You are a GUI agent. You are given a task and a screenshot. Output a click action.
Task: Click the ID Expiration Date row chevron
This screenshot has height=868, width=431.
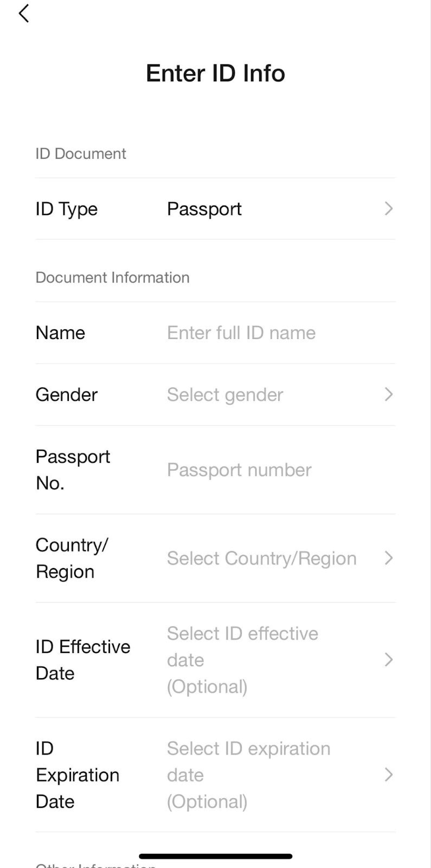[x=388, y=775]
